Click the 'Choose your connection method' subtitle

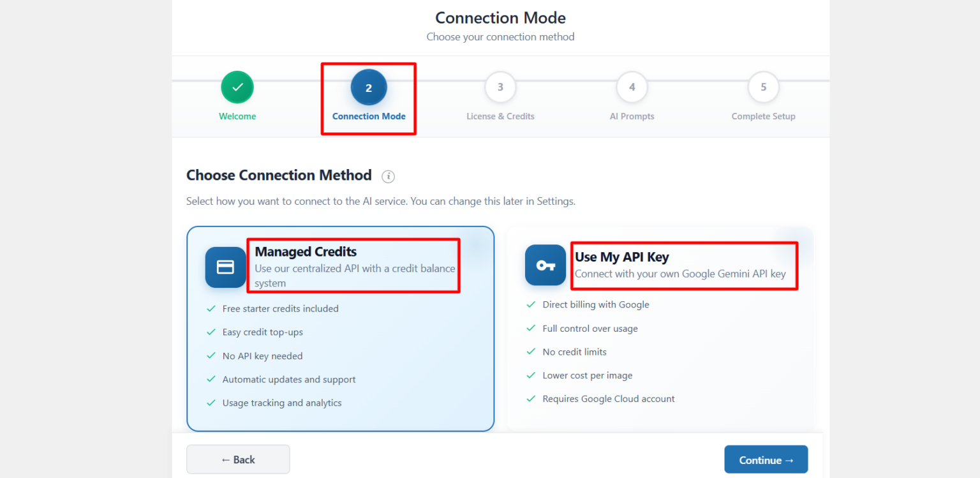(501, 37)
